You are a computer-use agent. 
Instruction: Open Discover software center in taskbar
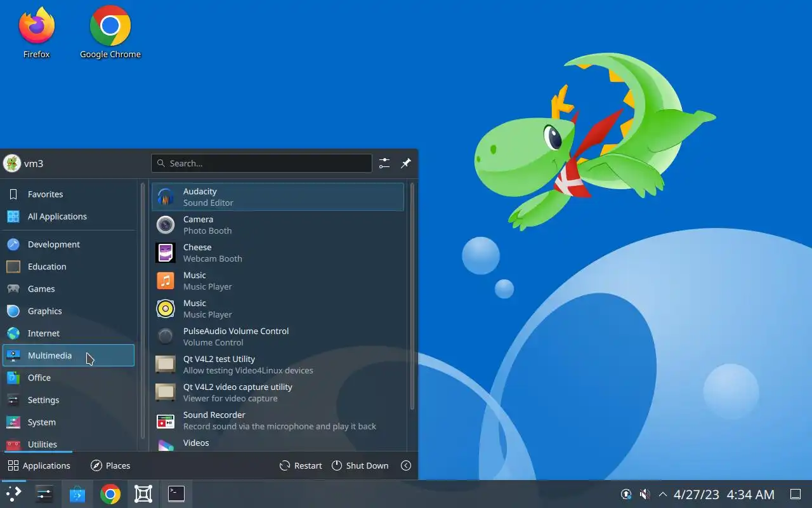coord(77,493)
